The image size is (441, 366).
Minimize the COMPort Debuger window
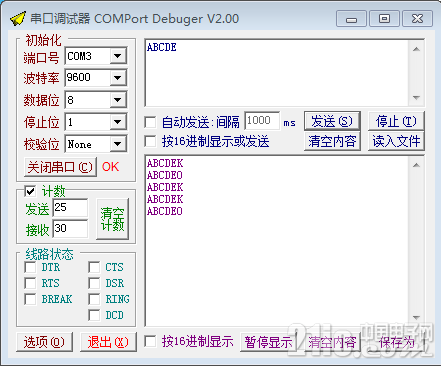click(351, 19)
